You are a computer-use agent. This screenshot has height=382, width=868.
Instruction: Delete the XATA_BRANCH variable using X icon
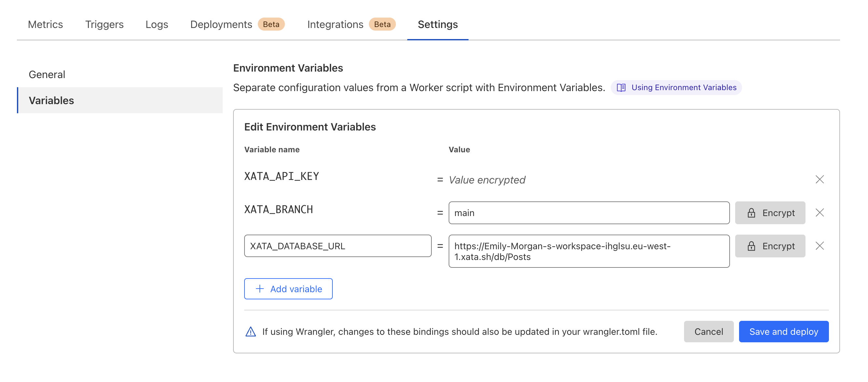pos(819,212)
